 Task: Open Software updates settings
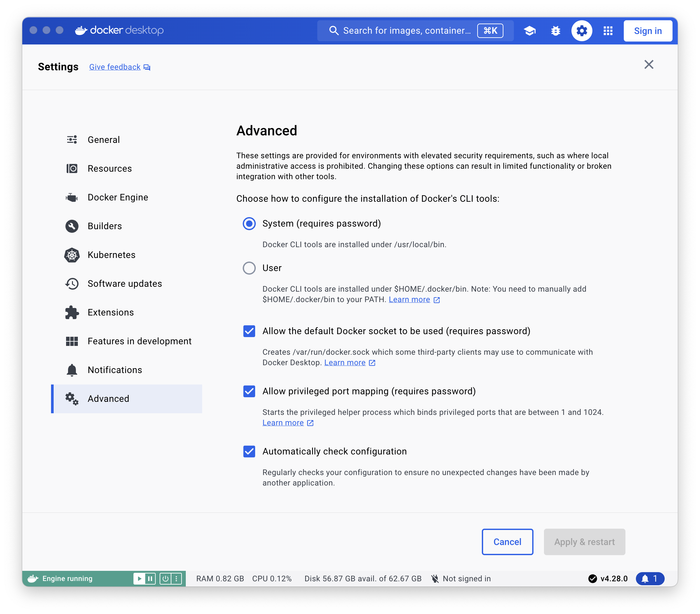127,283
